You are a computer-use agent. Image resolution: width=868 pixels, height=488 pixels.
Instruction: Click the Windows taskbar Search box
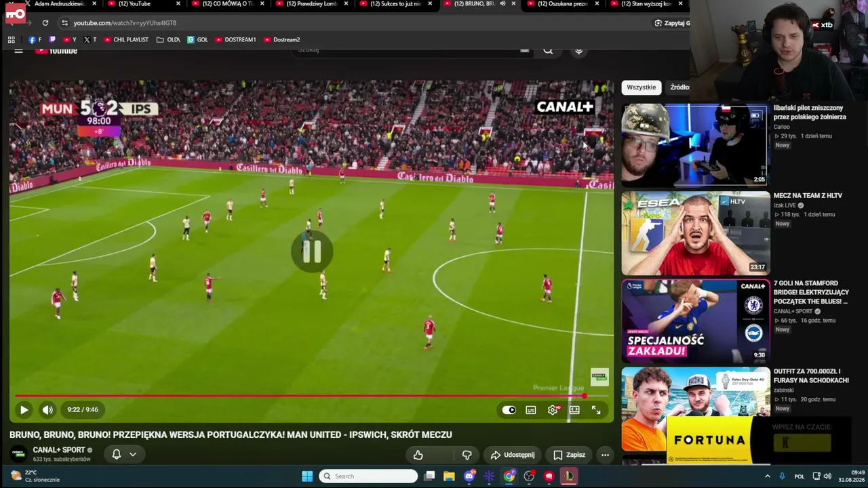pyautogui.click(x=368, y=476)
